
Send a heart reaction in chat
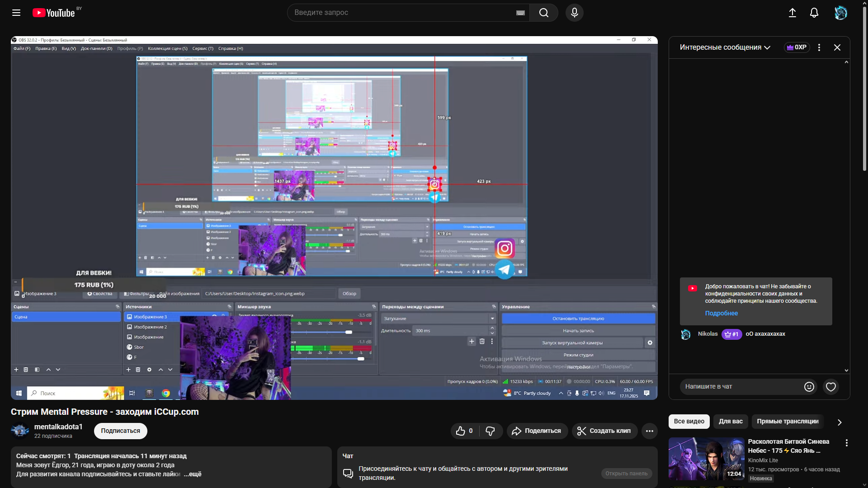(830, 387)
